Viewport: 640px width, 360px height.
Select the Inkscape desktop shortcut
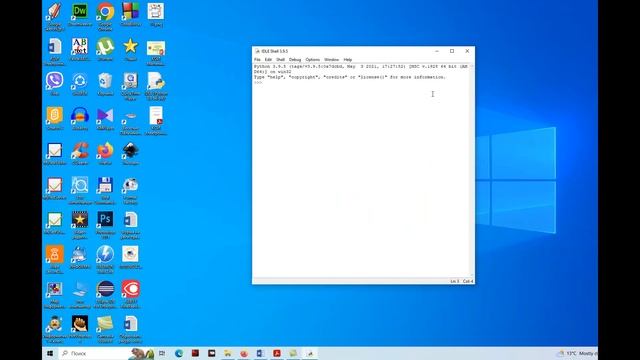pyautogui.click(x=130, y=153)
